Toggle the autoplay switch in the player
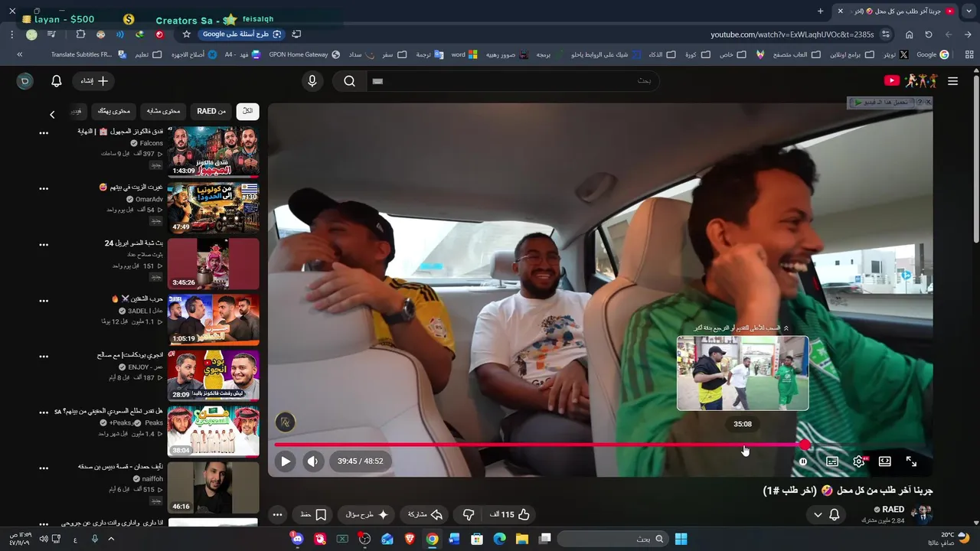The width and height of the screenshot is (980, 551). [803, 461]
